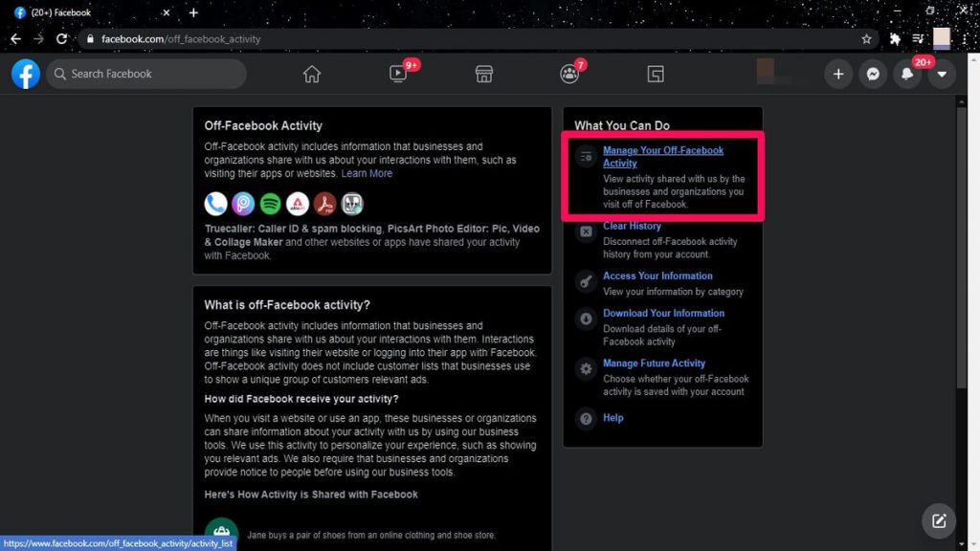This screenshot has height=551, width=980.
Task: Open browser extensions chevron
Action: point(893,39)
